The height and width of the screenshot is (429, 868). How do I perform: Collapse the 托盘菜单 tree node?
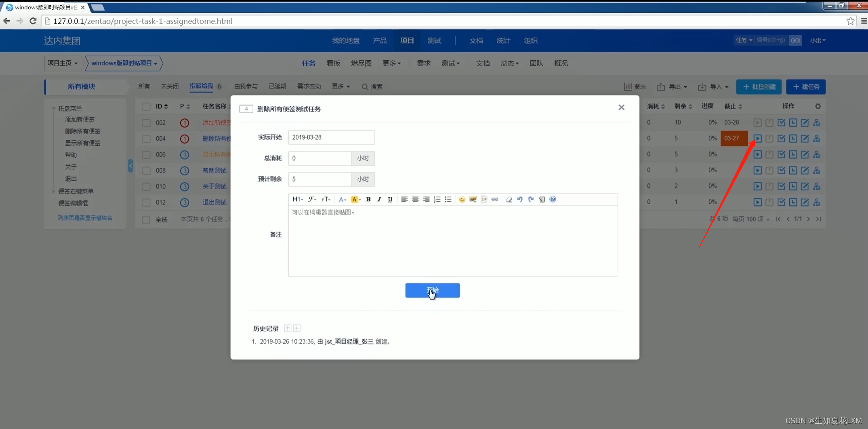(54, 108)
